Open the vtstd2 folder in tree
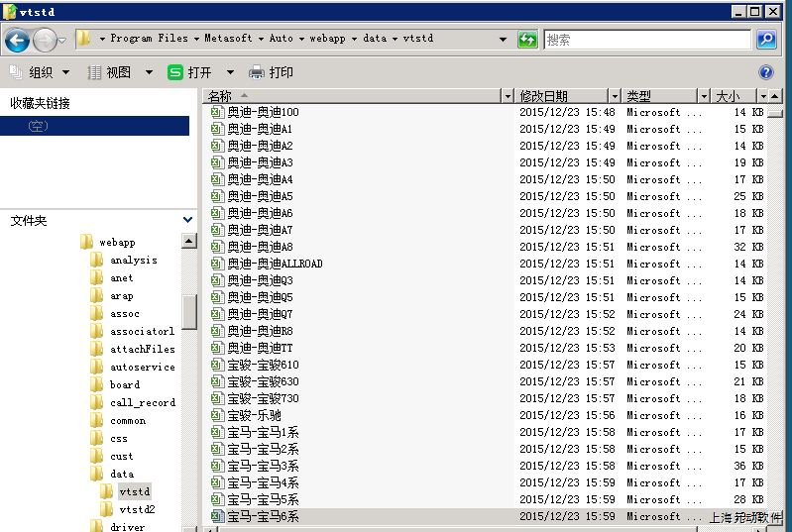 click(x=136, y=509)
